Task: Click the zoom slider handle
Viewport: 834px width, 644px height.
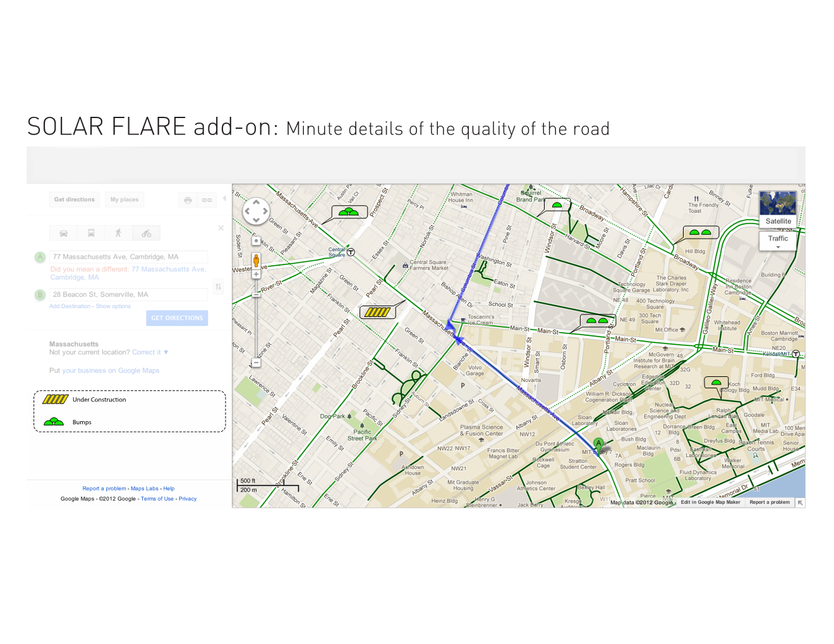Action: click(256, 294)
